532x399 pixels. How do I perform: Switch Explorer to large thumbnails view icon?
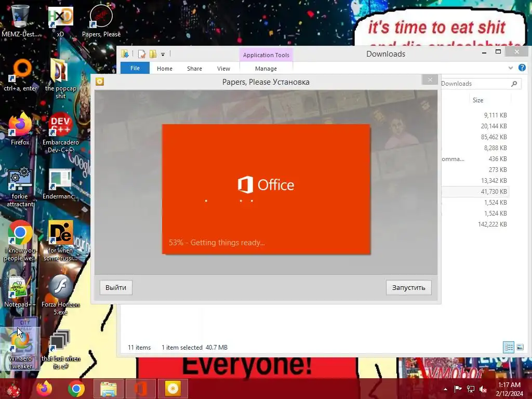[520, 347]
